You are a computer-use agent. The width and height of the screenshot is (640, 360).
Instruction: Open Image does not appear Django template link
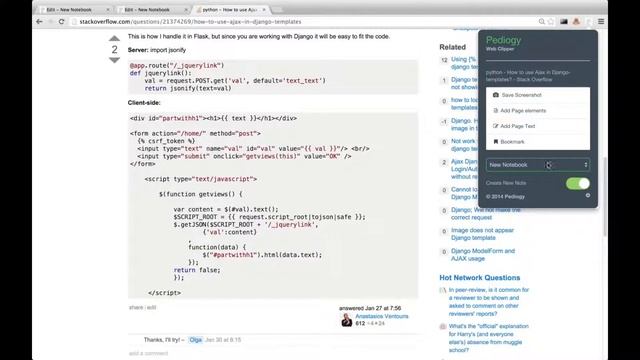[482, 234]
